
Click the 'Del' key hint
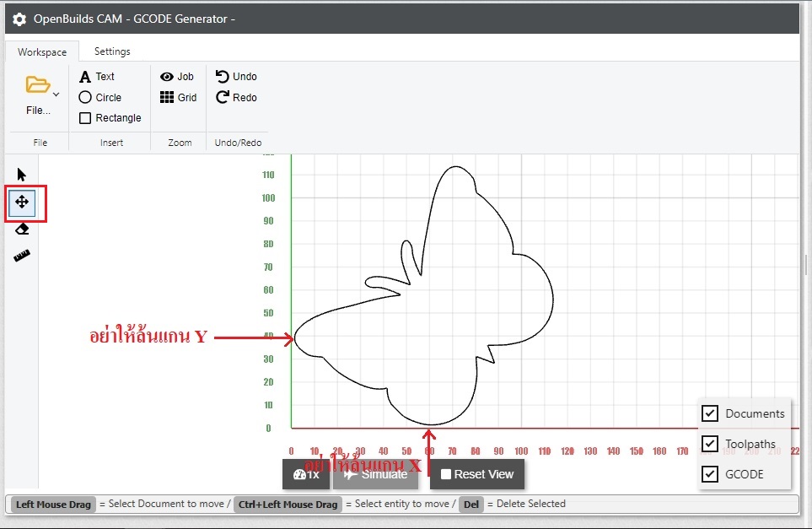pyautogui.click(x=471, y=505)
